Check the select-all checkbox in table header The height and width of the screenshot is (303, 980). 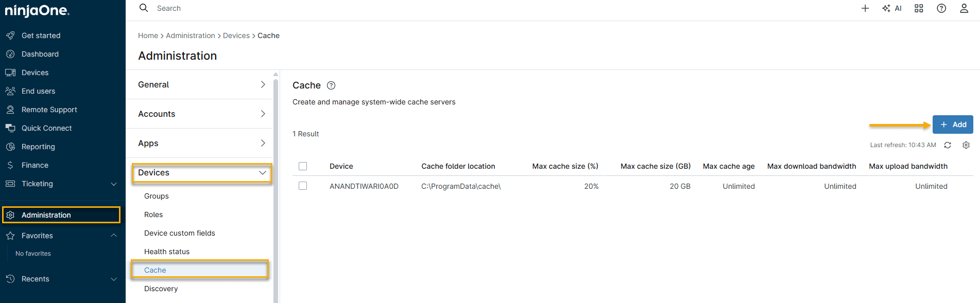coord(303,166)
